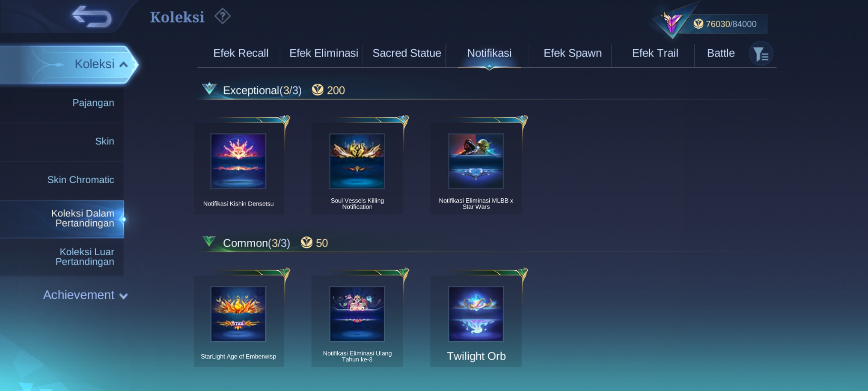Open Skin Chromatic in the sidebar
Screen dimensions: 868x391
point(81,180)
